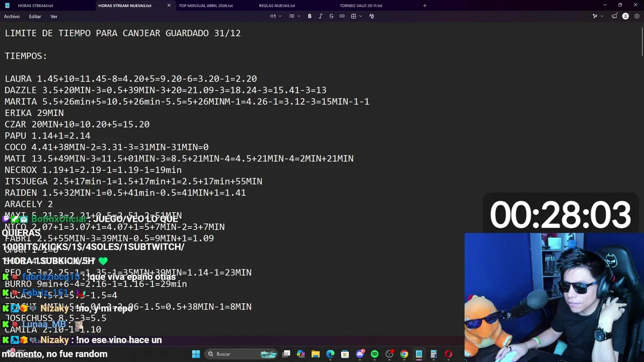Open Opera browser from the taskbar
Image resolution: width=644 pixels, height=362 pixels.
pos(448,354)
